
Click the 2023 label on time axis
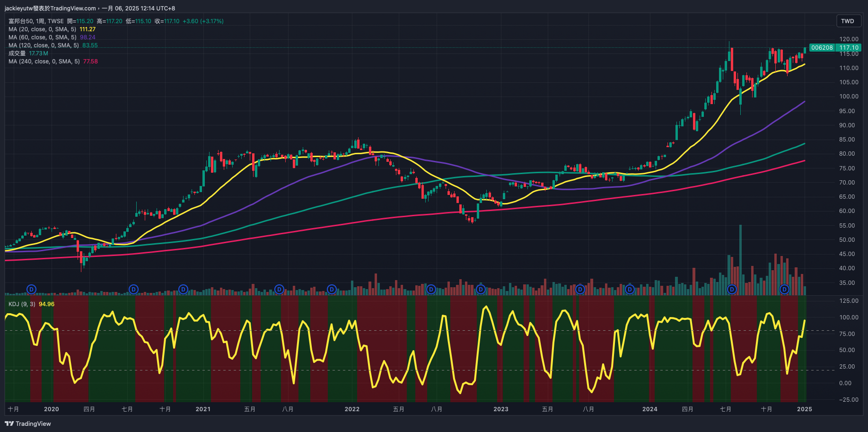point(500,409)
